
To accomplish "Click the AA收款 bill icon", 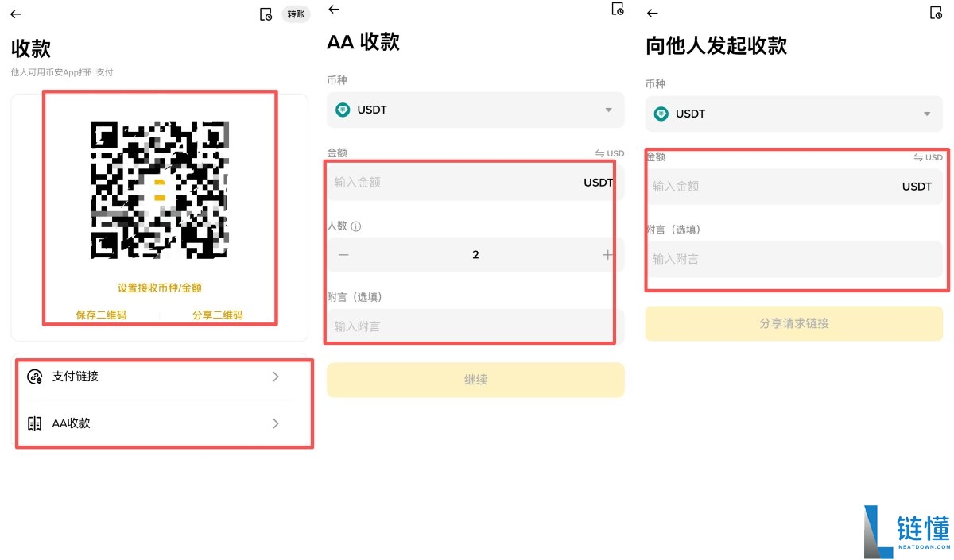I will coord(35,423).
